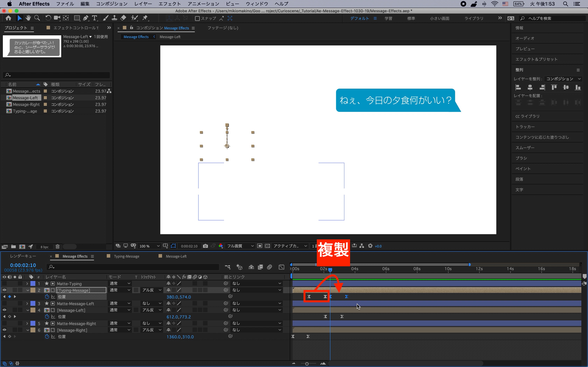
Task: Enable the Snap checkbox
Action: click(197, 19)
